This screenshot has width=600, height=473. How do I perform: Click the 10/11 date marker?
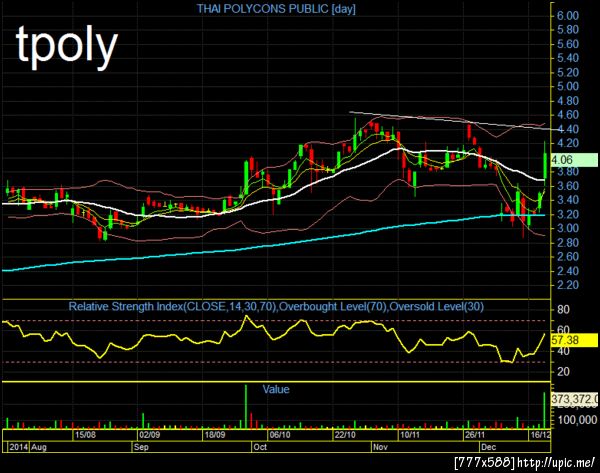[x=409, y=435]
